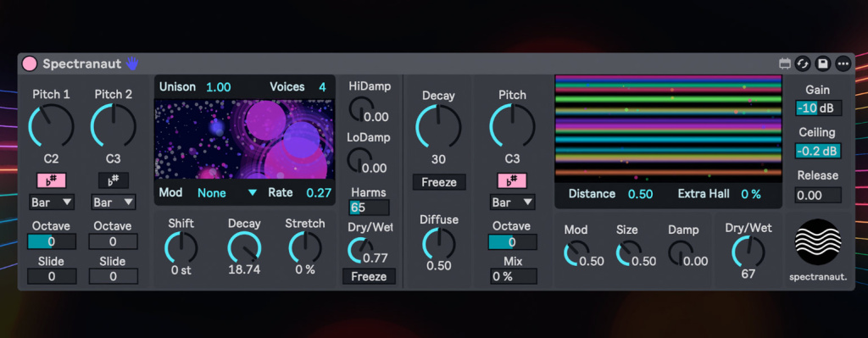This screenshot has width=868, height=338.
Task: Click the colored stripes reverb display
Action: 668,129
